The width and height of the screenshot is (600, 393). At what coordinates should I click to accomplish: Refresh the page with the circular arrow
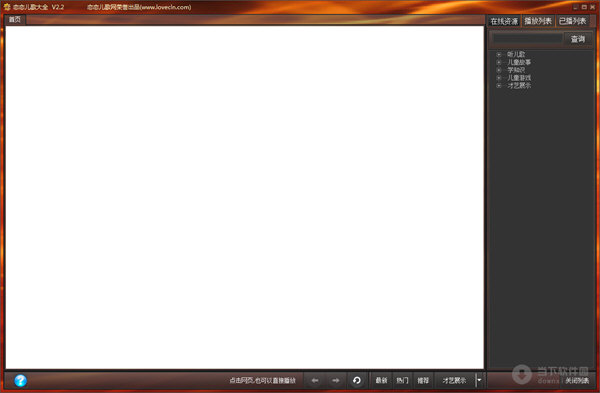357,380
